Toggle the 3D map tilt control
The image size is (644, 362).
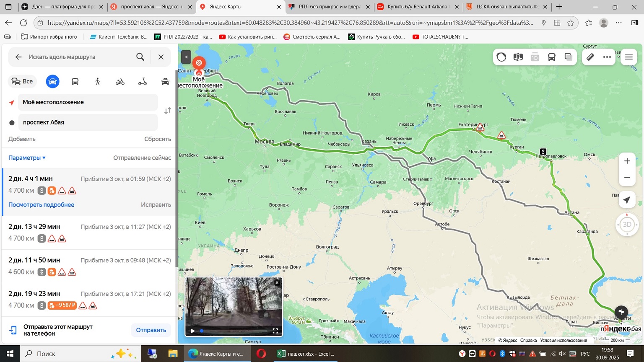click(627, 225)
